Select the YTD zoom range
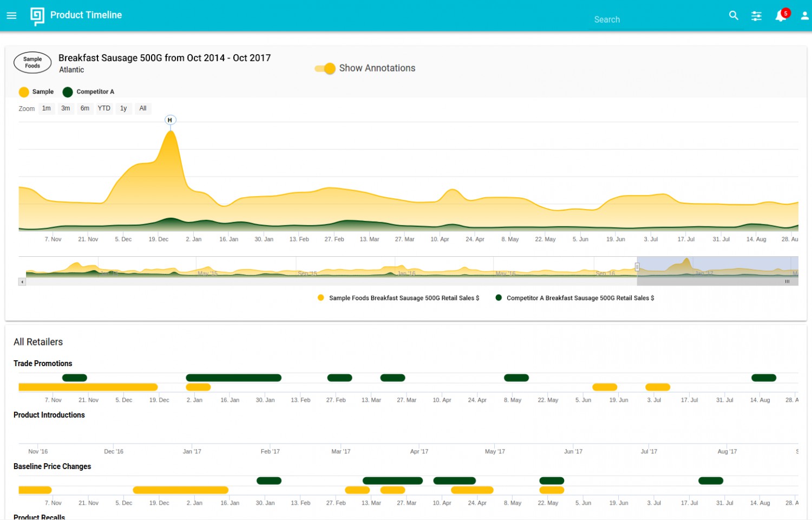812x520 pixels. [x=104, y=108]
